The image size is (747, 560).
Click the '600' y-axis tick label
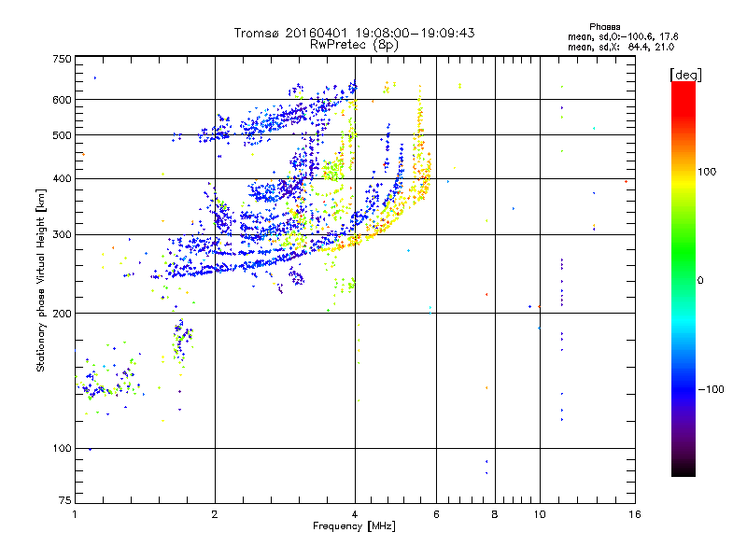(x=63, y=100)
